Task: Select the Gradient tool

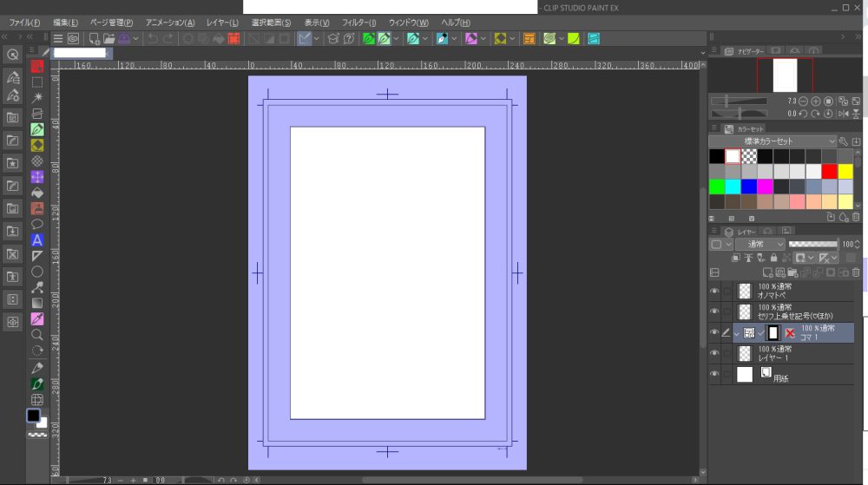Action: [x=37, y=303]
